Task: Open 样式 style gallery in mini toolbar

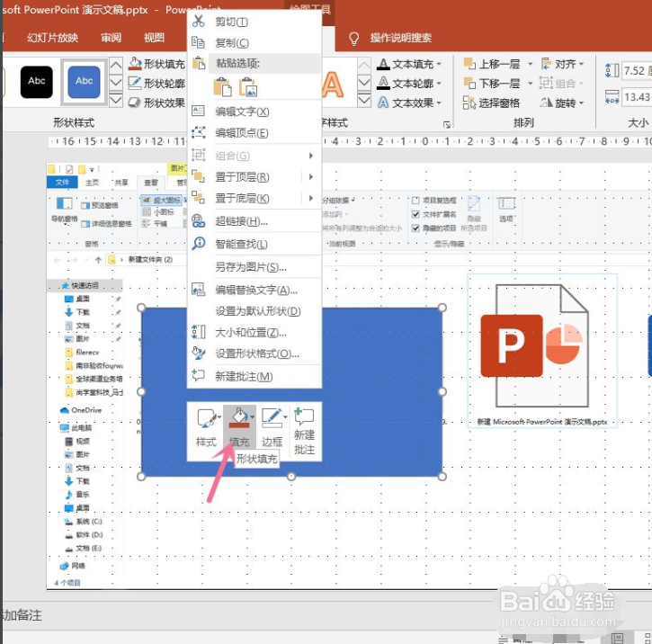Action: click(207, 426)
